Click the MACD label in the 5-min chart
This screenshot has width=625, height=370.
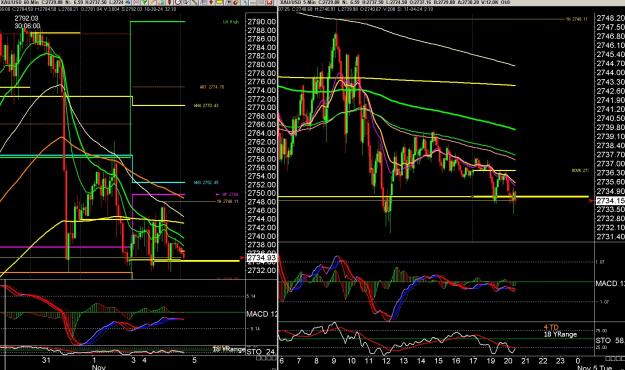click(610, 283)
